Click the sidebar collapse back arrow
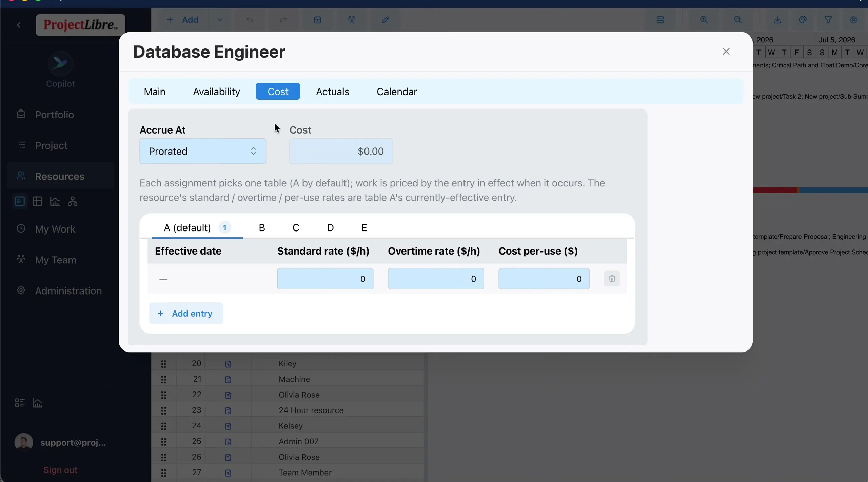The image size is (868, 482). click(19, 25)
